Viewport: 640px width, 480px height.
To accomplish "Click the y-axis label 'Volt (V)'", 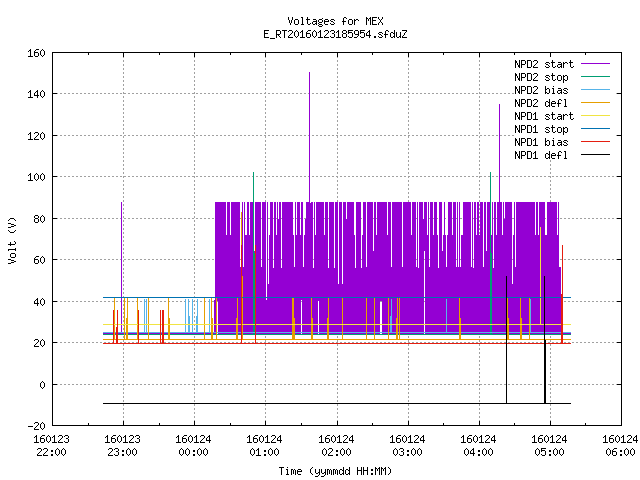I will [x=12, y=240].
